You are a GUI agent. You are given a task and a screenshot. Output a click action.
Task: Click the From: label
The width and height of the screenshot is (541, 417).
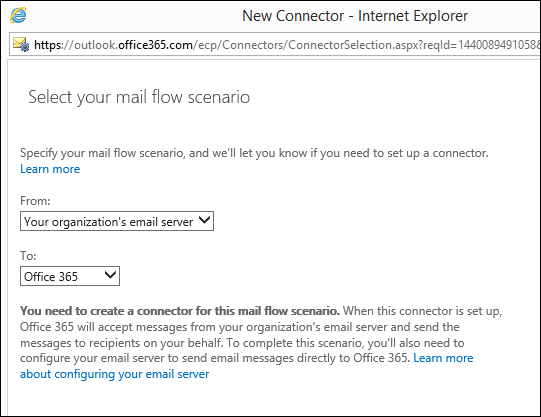pyautogui.click(x=35, y=201)
